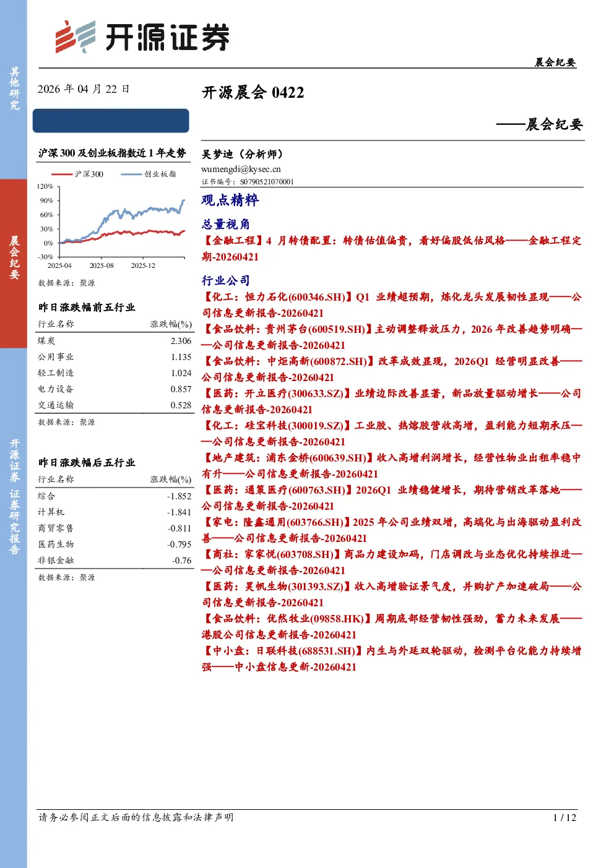The height and width of the screenshot is (868, 614).
Task: Click the 2025-12 axis label
Action: click(x=143, y=265)
